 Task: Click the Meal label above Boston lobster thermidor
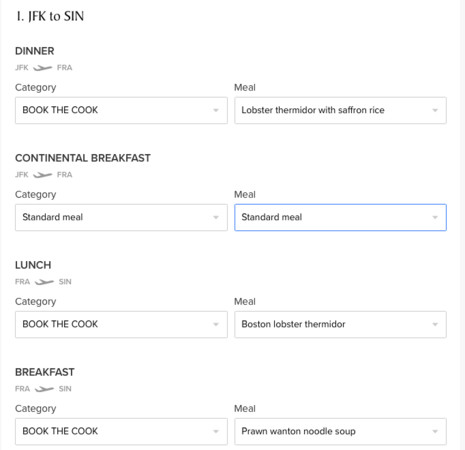click(x=245, y=302)
